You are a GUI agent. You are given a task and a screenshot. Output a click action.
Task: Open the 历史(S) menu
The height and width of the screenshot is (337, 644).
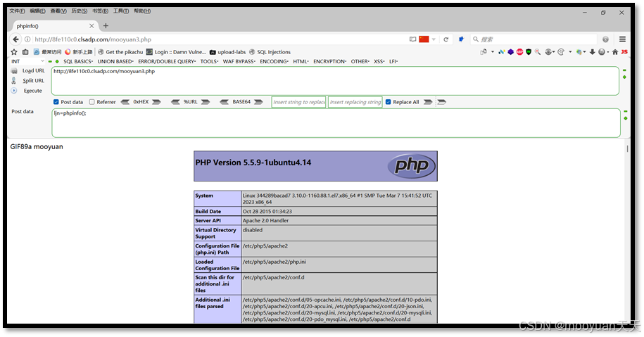tap(80, 11)
